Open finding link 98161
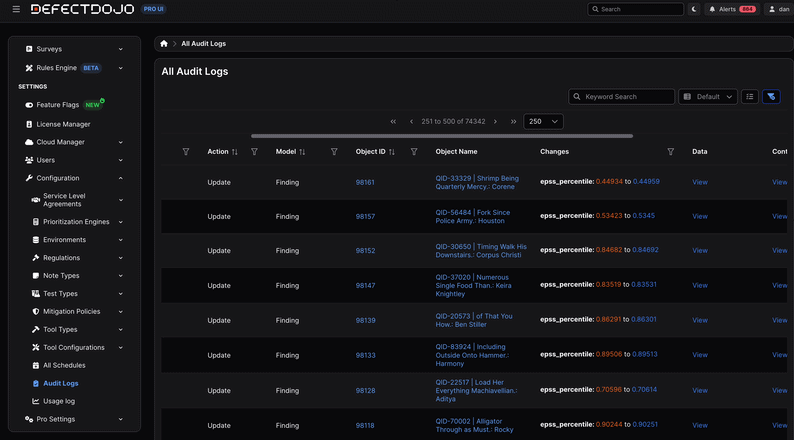This screenshot has width=794, height=440. tap(365, 182)
